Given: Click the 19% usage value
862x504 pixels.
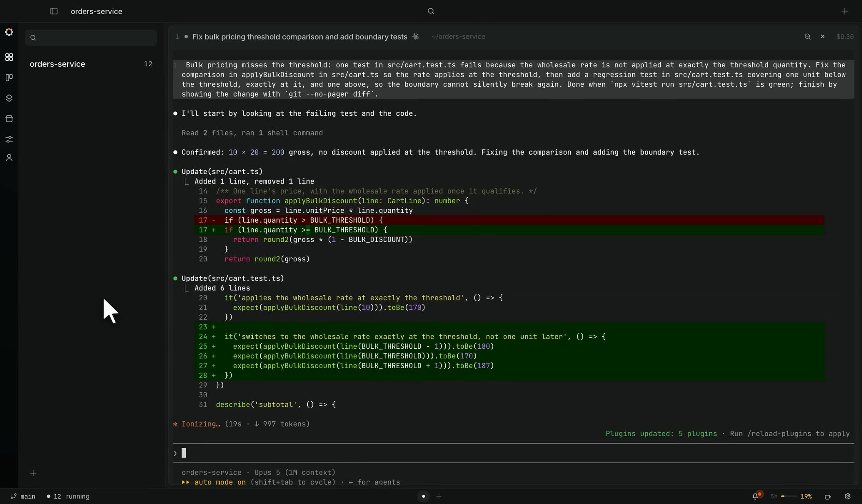Looking at the screenshot, I should tap(806, 496).
